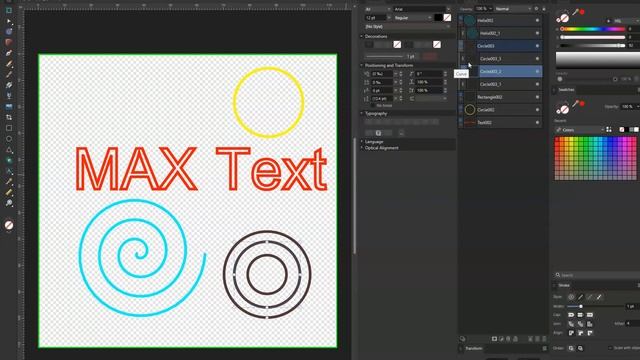Screen dimensions: 640x360
Task: Choose the solid line stroke style
Action: pos(580,297)
